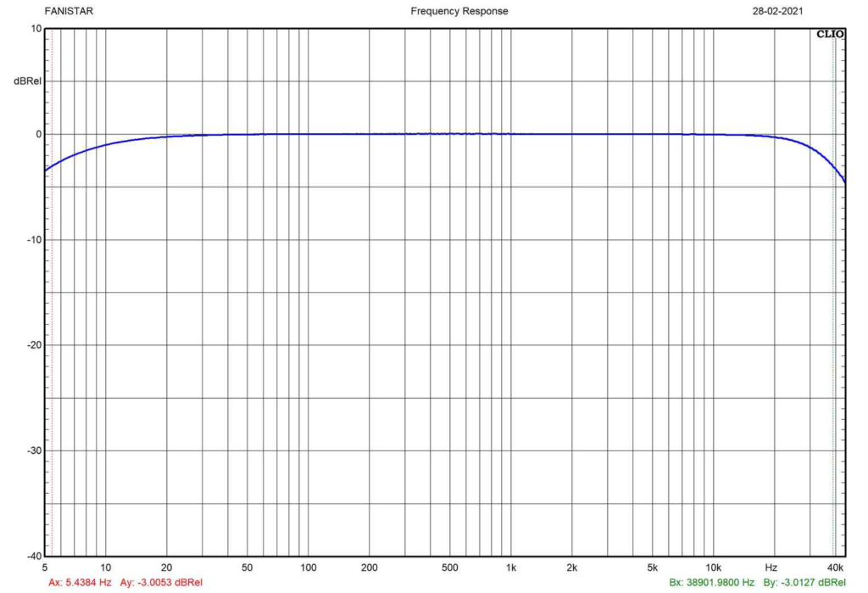Click the 5 label on the frequency axis

(45, 568)
